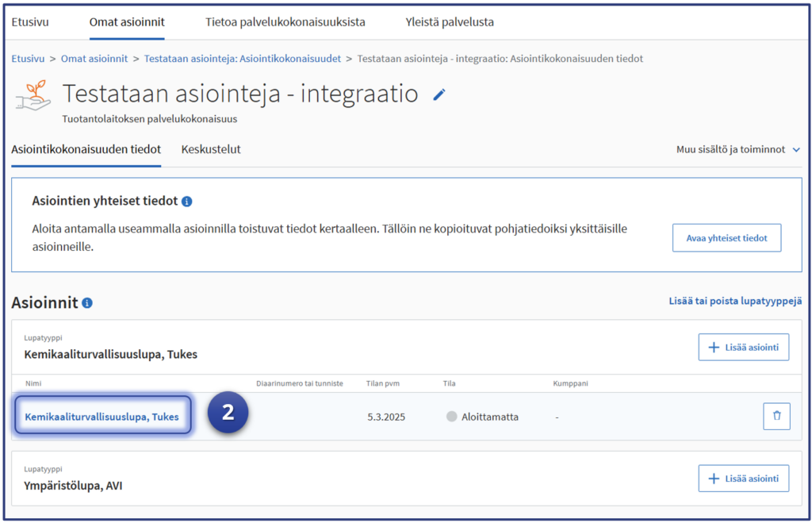Viewport: 812px width, 523px height.
Task: Open the Etusivu top navigation tab
Action: [x=30, y=22]
